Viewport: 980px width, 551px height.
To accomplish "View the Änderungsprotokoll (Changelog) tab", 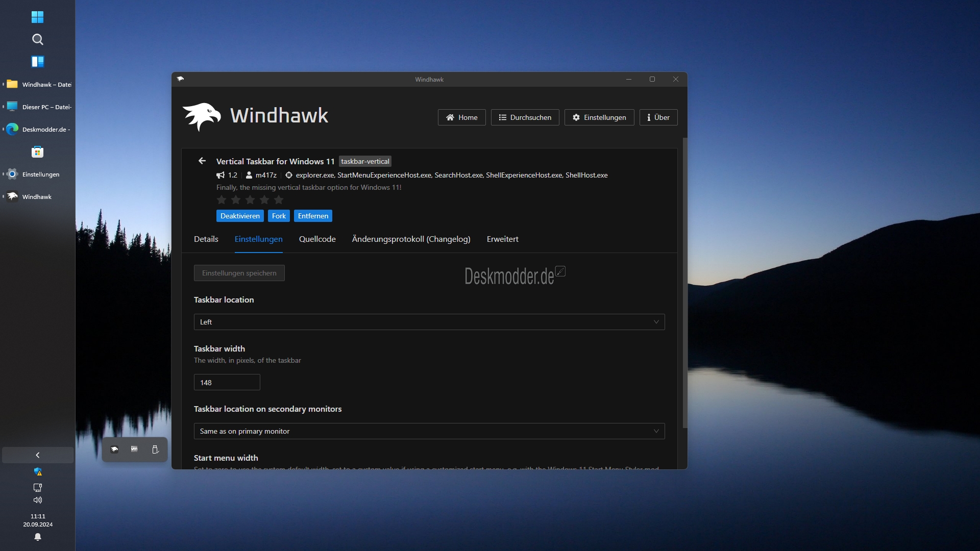I will point(411,239).
